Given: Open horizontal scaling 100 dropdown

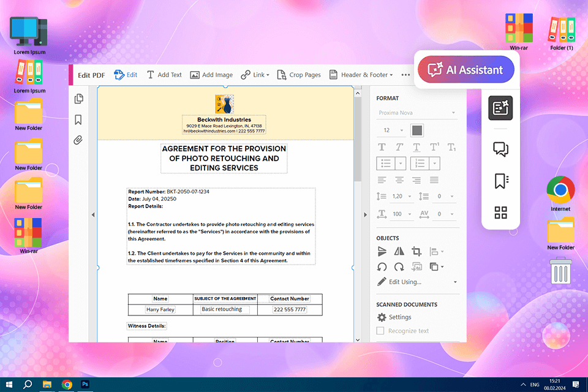Looking at the screenshot, I should (x=402, y=214).
